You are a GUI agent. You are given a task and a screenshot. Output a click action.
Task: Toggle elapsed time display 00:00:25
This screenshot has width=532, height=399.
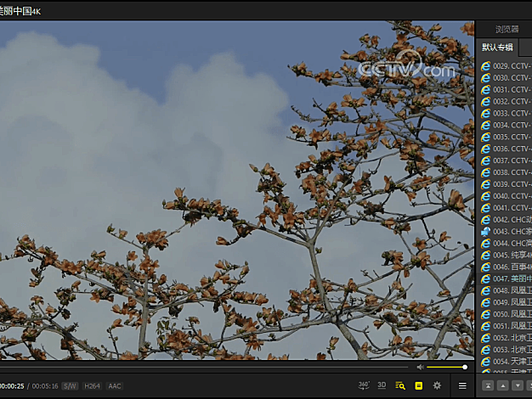[x=12, y=386]
